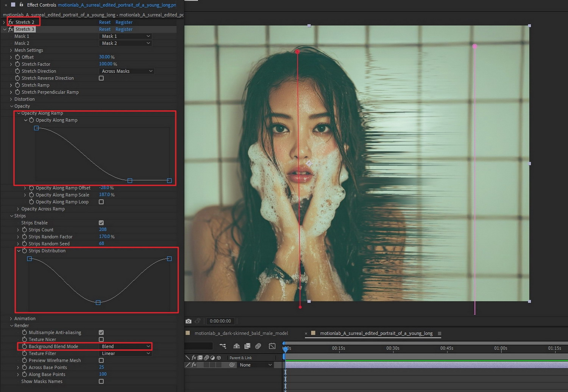Enable the Motion Blur icon in timeline
Screen dimensions: 568x392
point(258,346)
